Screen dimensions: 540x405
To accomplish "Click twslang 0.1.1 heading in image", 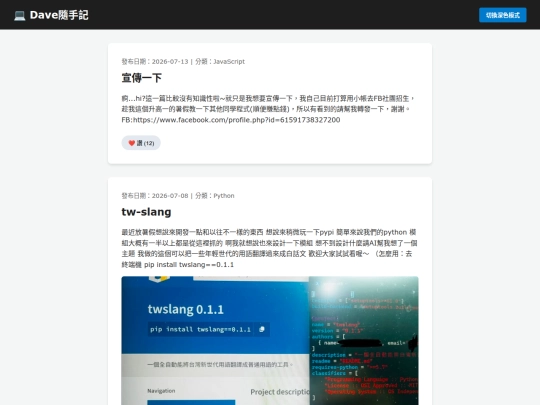I will pos(186,309).
